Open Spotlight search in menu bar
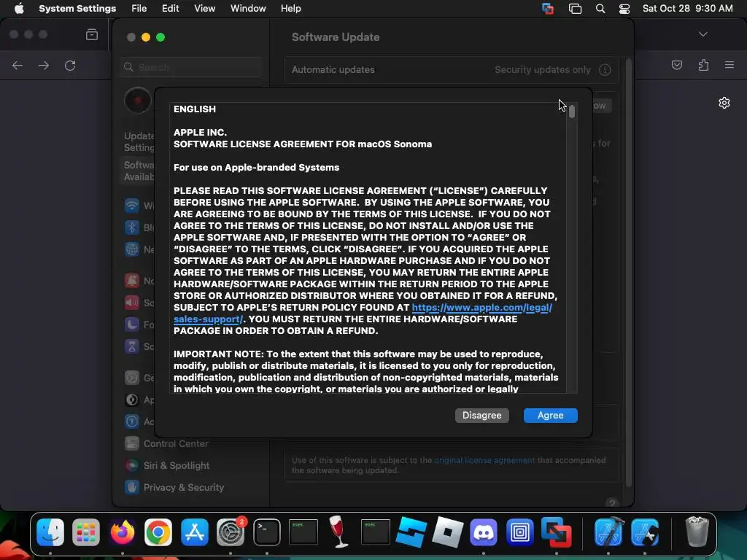The image size is (747, 560). tap(600, 9)
